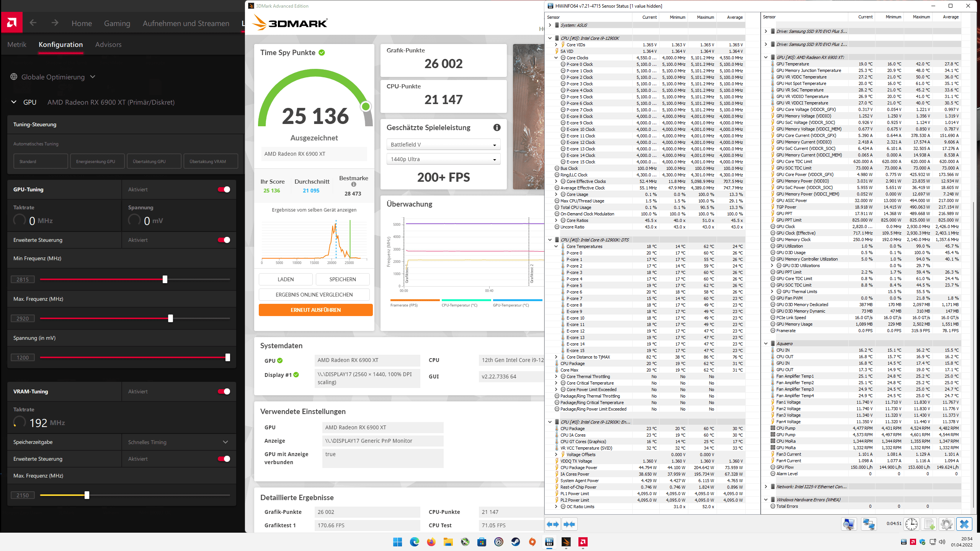This screenshot has height=551, width=980.
Task: Expand System: ASUS sensor group
Action: tap(550, 25)
